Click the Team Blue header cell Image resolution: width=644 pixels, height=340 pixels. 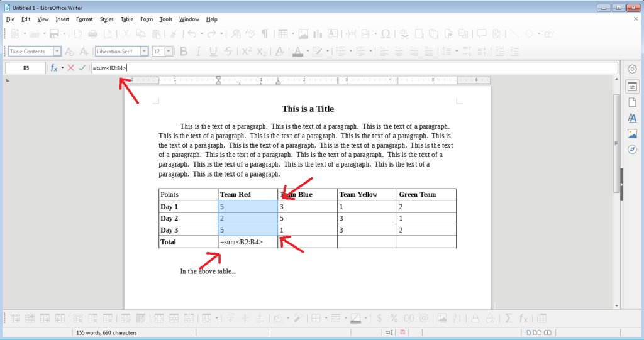click(x=307, y=195)
